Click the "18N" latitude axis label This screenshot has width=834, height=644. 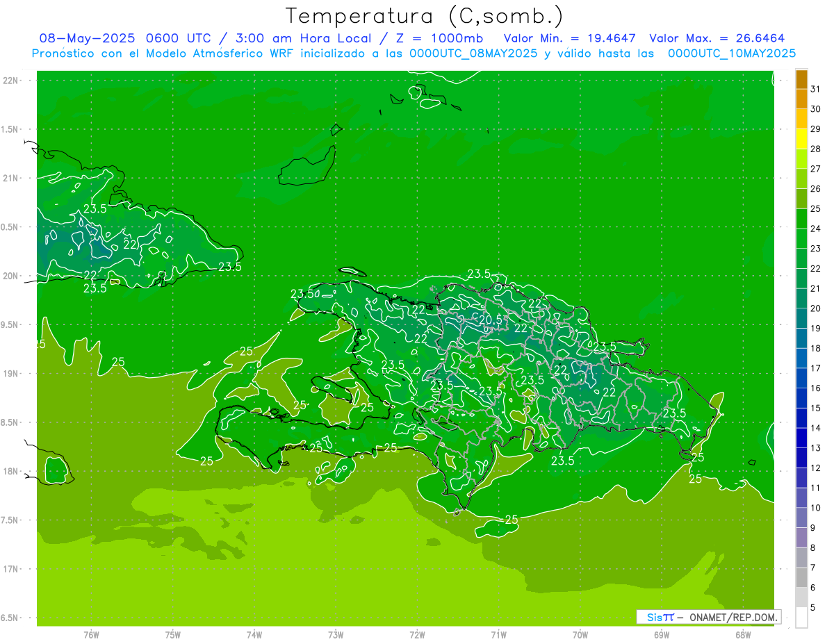[x=12, y=471]
